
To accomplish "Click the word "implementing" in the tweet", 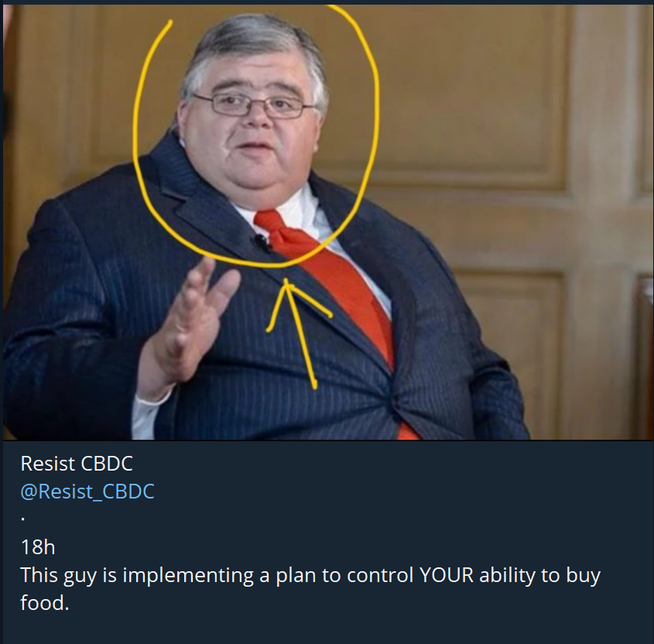I will click(188, 576).
